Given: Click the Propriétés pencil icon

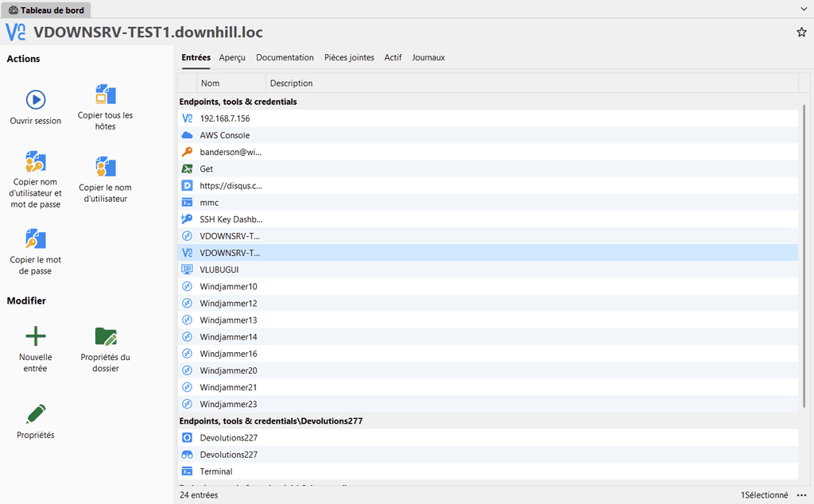Looking at the screenshot, I should click(36, 413).
